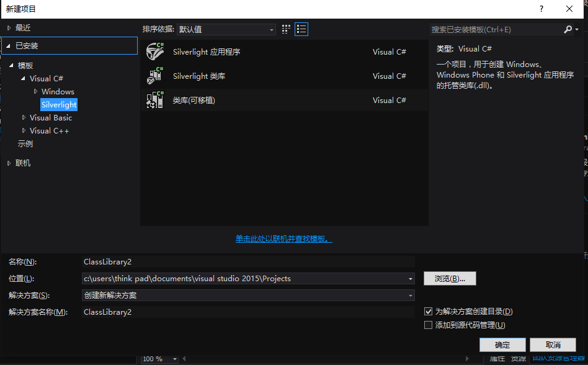588x365 pixels.
Task: Toggle 为解决方案创建目录 checkbox
Action: pos(428,312)
